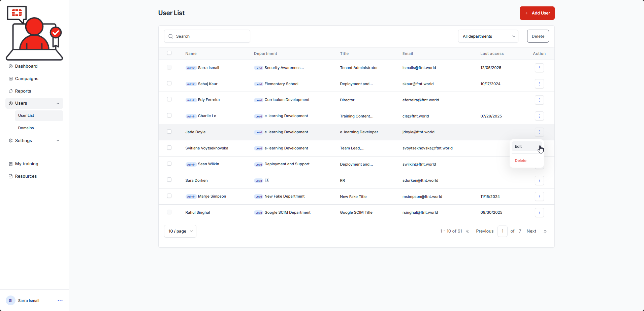The width and height of the screenshot is (644, 311).
Task: Open the profile ellipsis menu at bottom
Action: (x=60, y=301)
